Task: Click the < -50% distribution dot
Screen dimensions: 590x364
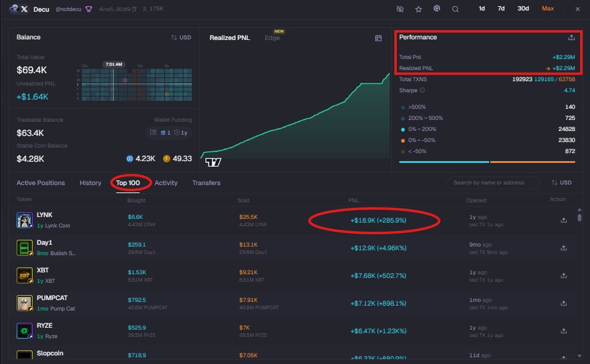Action: [x=403, y=151]
